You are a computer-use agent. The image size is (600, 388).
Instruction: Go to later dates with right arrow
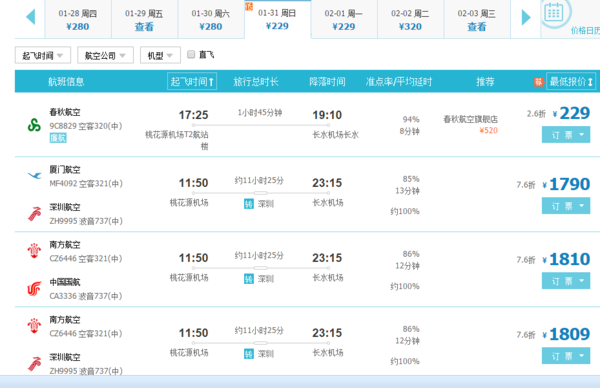[526, 17]
